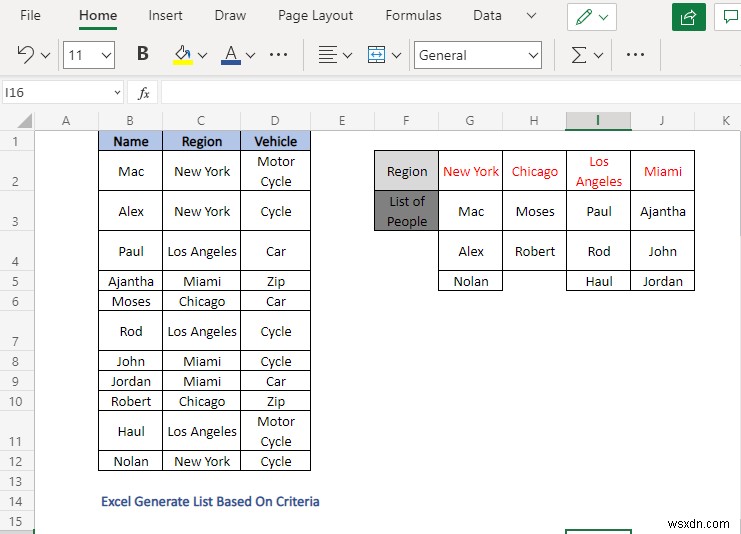
Task: Apply the blue font color A
Action: coord(231,55)
